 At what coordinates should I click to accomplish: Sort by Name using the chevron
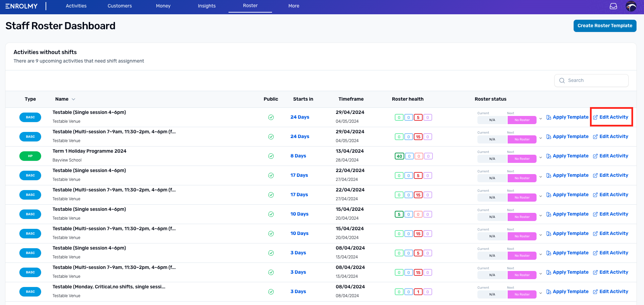[x=73, y=99]
